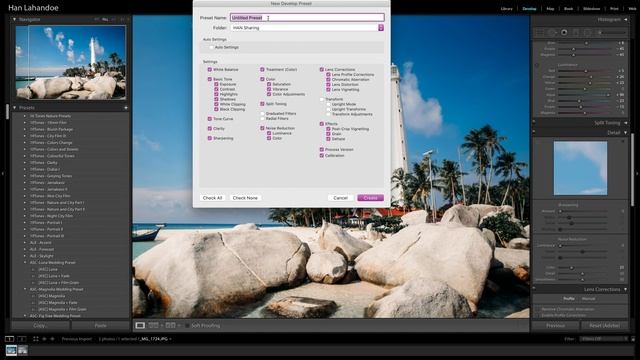This screenshot has width=640, height=360.
Task: Select the Radial Filter tool icon
Action: pyautogui.click(x=588, y=32)
